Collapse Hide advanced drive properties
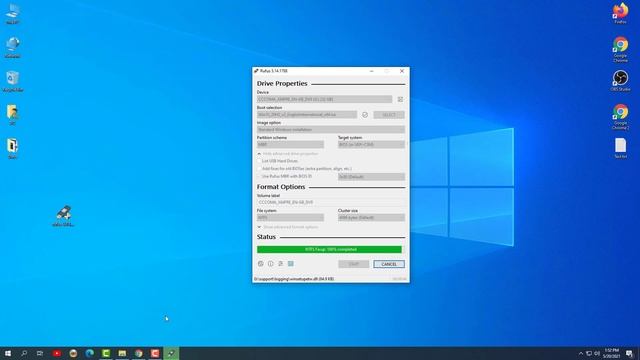The image size is (640, 360). point(287,153)
